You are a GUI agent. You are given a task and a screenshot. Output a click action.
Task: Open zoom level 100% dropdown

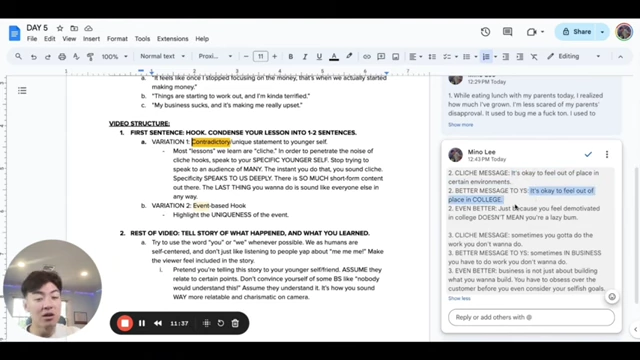tap(114, 57)
